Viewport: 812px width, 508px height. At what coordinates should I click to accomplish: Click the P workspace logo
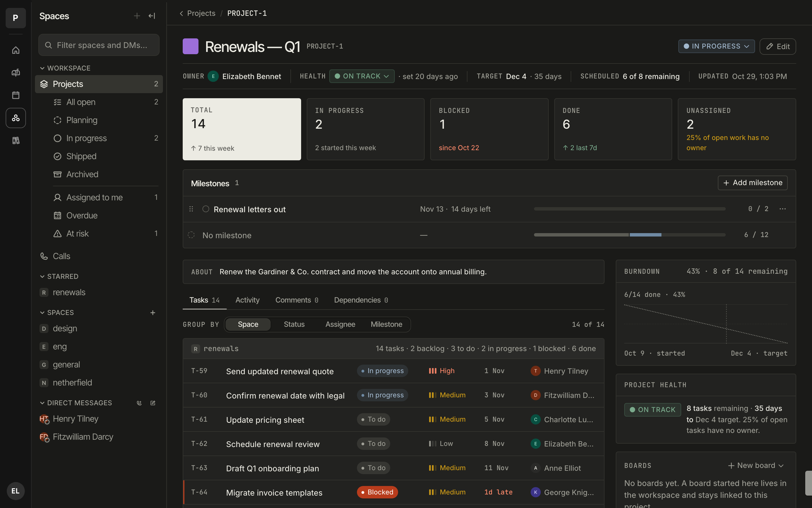click(x=16, y=18)
